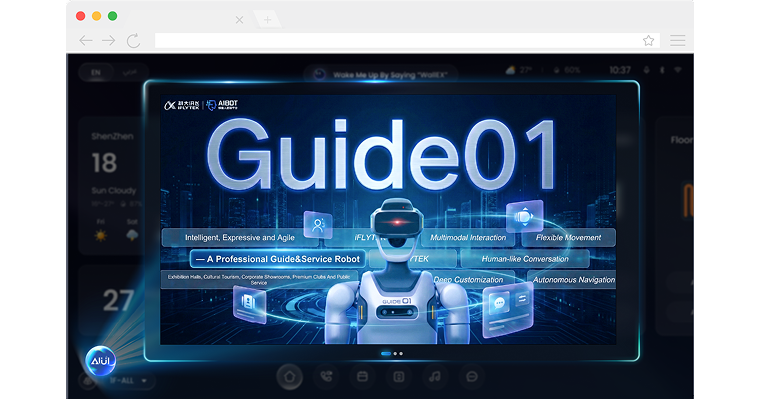Open the home icon in bottom dock
Viewport: 760px width, 400px height.
[x=290, y=377]
